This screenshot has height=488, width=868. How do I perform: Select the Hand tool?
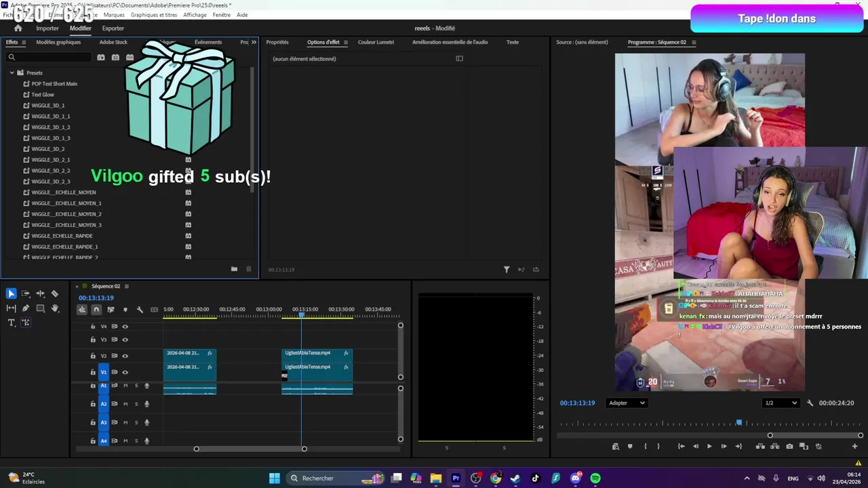click(x=55, y=308)
